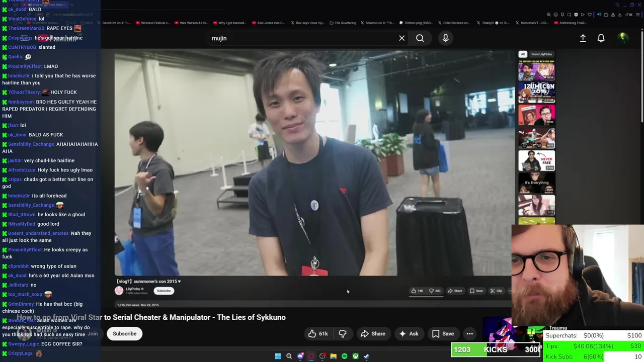Open the "It's Everything" suggested thumbnail
This screenshot has height=362, width=644.
[537, 184]
